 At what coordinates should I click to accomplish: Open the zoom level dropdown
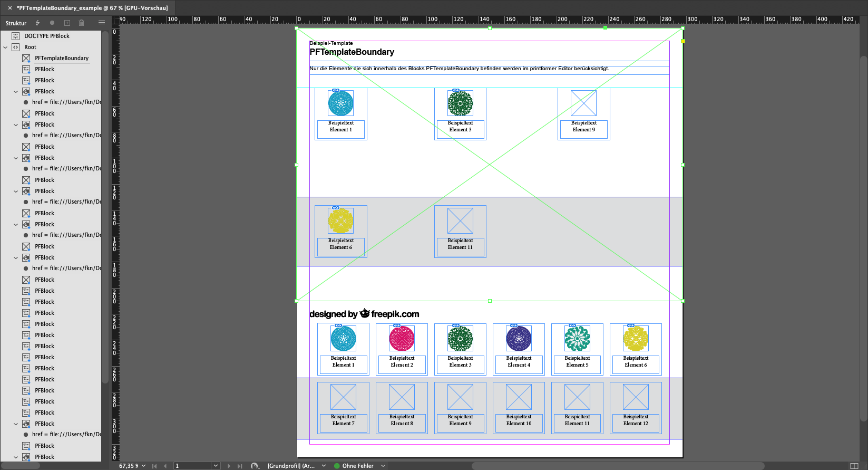coord(143,466)
